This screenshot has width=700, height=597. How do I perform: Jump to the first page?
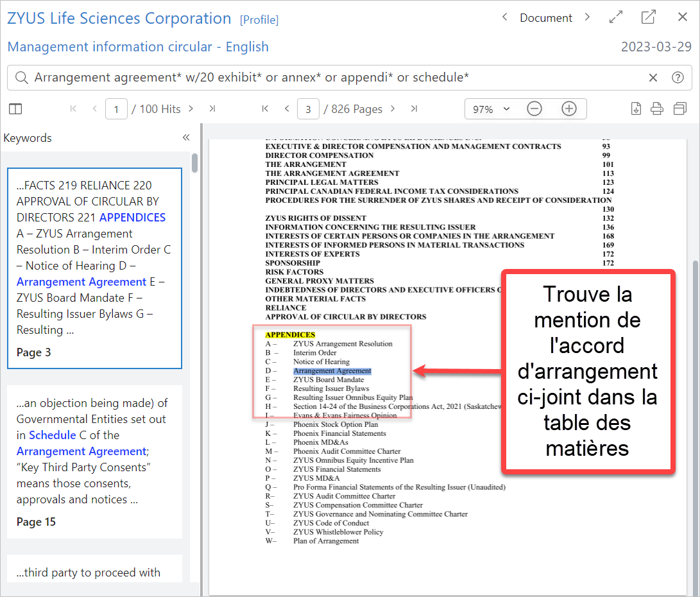click(265, 108)
